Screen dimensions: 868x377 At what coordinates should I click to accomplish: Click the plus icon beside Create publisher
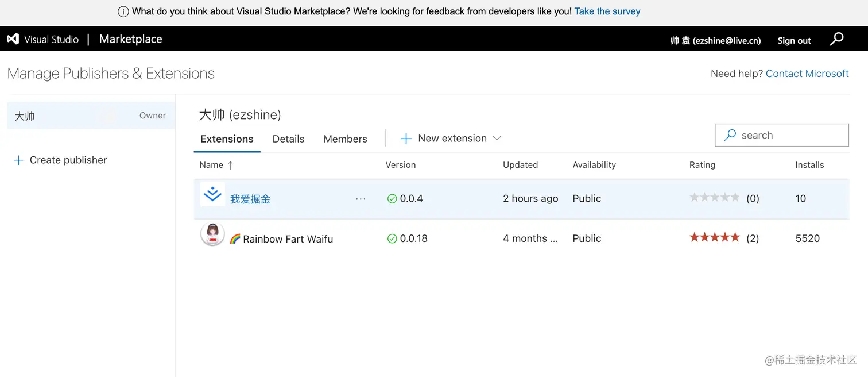18,160
